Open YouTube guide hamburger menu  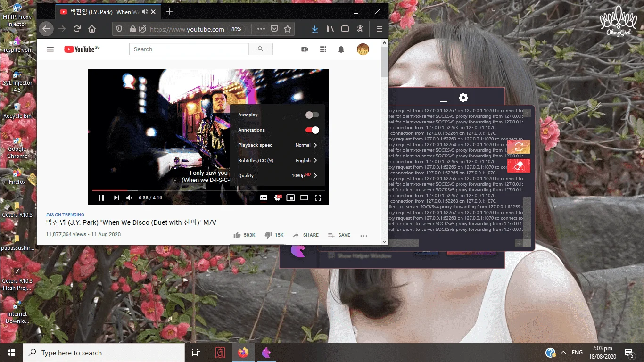(50, 49)
